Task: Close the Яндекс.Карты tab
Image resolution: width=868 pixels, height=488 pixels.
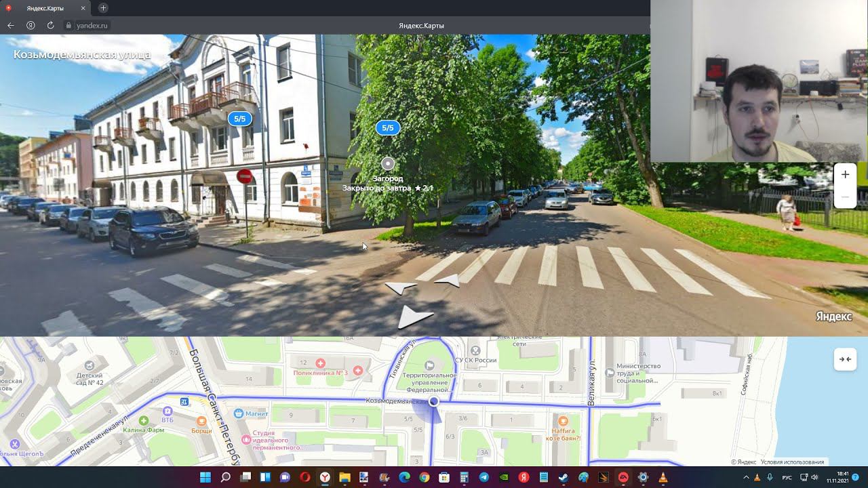Action: coord(83,8)
